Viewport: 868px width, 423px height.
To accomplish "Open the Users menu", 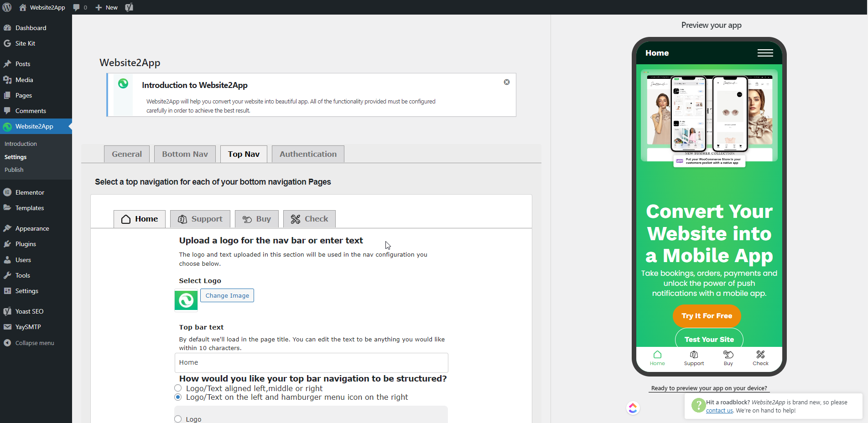I will click(36, 260).
